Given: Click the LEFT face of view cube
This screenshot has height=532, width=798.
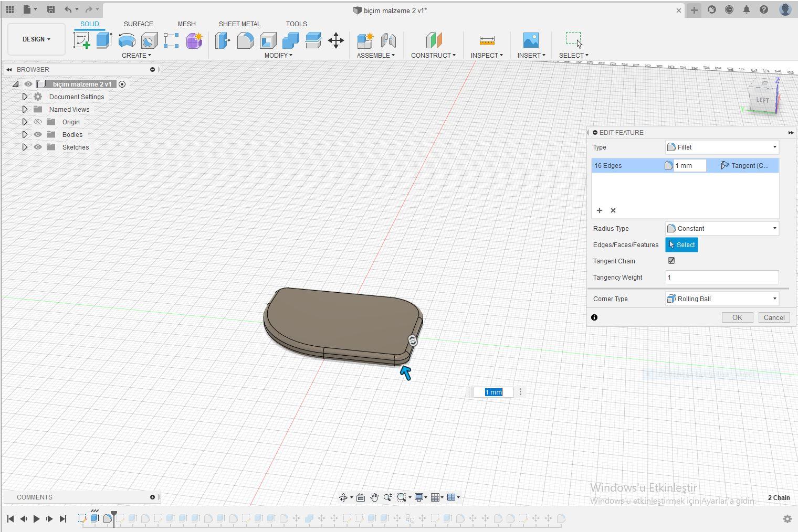Looking at the screenshot, I should click(762, 100).
